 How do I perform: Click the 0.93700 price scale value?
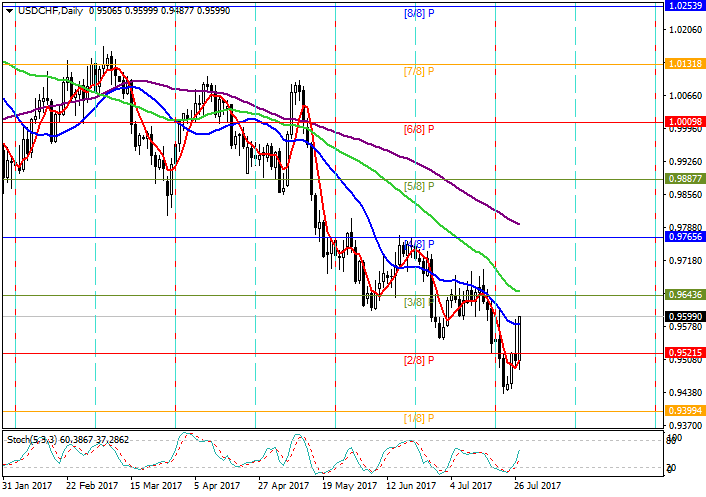pyautogui.click(x=685, y=425)
